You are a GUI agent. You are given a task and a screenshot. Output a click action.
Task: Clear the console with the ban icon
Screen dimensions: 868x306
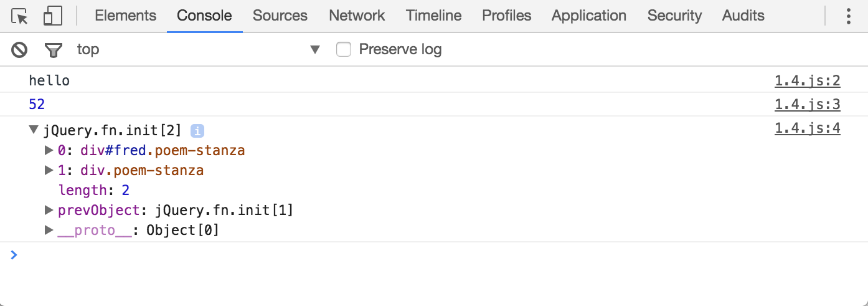pos(20,49)
